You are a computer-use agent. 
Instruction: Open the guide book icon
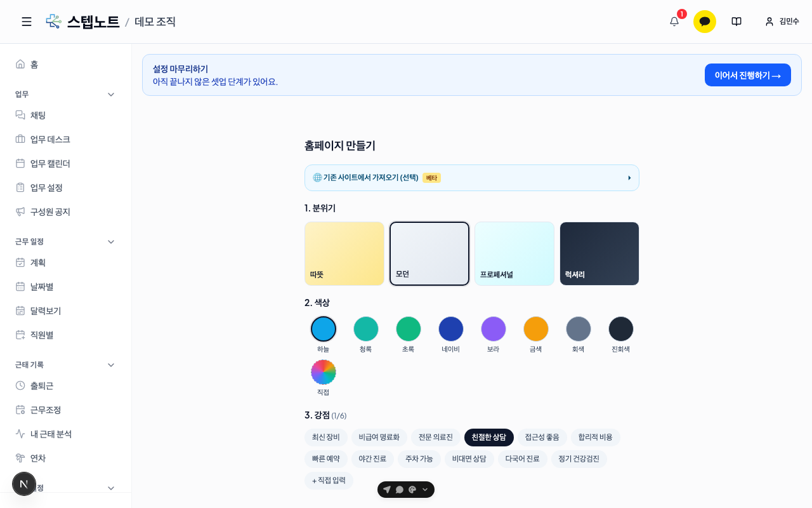pyautogui.click(x=737, y=22)
